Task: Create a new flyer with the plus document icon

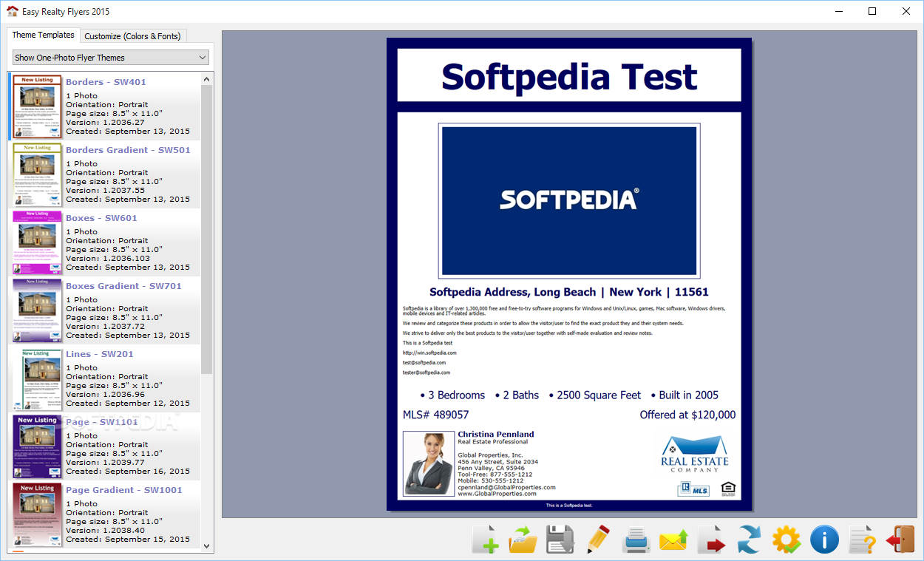Action: coord(485,540)
